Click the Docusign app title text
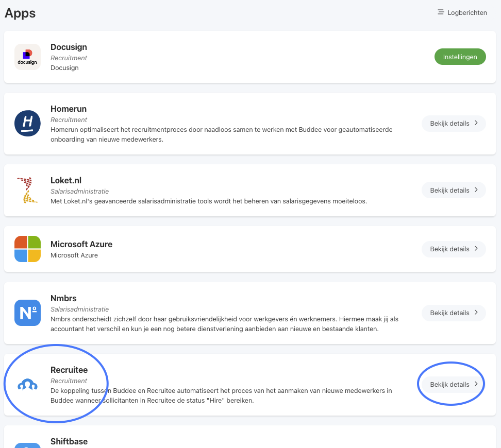 [69, 47]
